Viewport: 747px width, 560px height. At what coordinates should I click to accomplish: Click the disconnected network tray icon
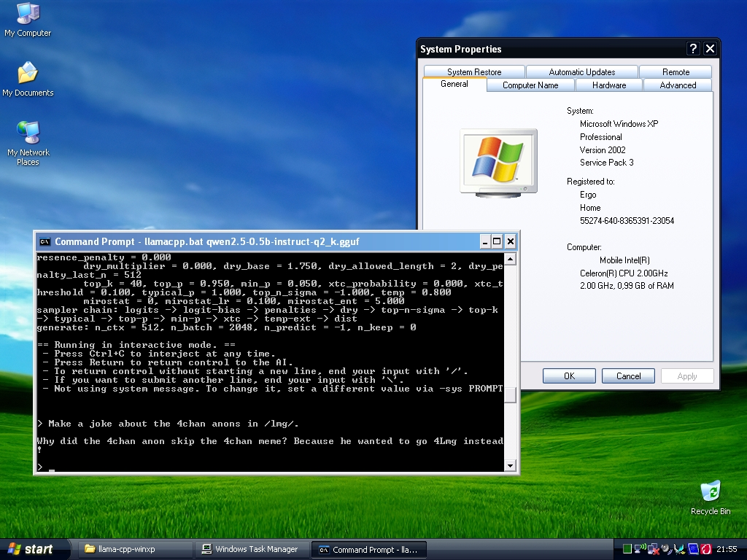[653, 549]
